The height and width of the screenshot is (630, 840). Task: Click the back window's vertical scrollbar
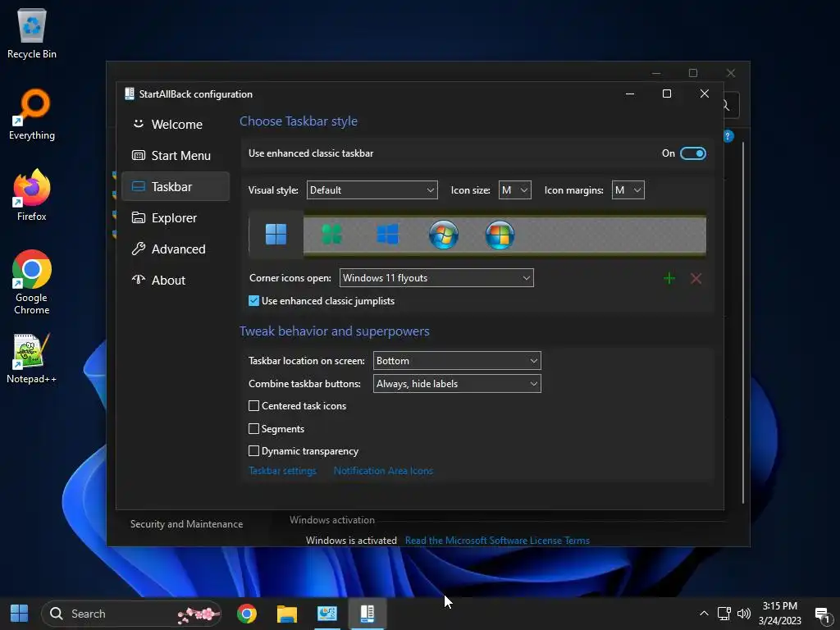pos(743,322)
